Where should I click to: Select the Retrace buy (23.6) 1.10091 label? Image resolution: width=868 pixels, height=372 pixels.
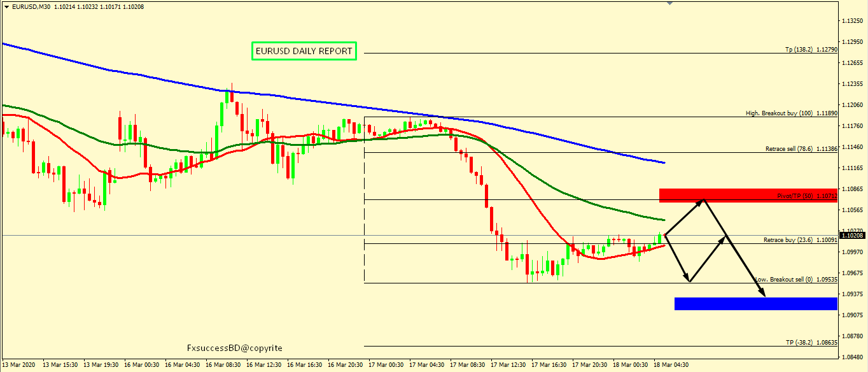pyautogui.click(x=800, y=240)
